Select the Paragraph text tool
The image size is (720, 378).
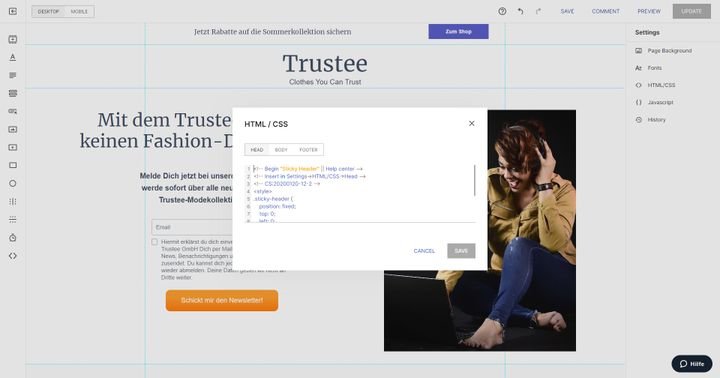coord(13,75)
